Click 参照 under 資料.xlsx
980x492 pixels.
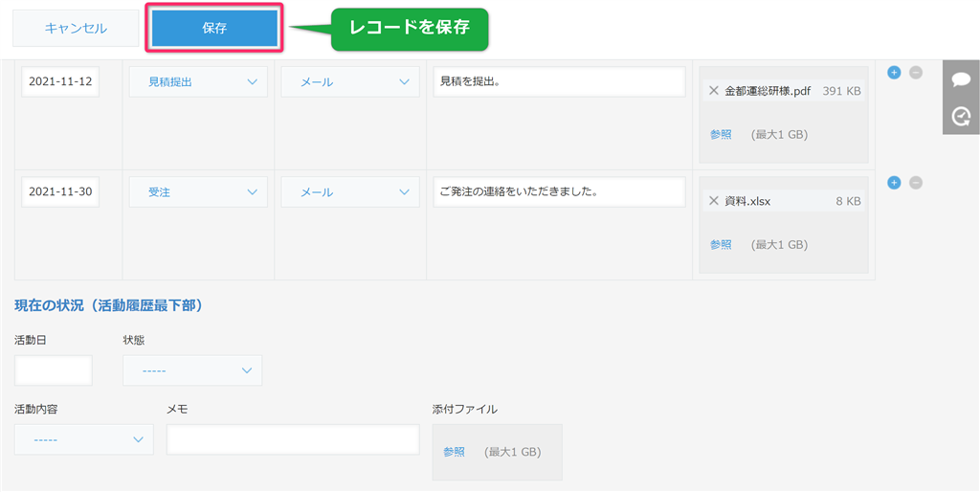click(721, 244)
